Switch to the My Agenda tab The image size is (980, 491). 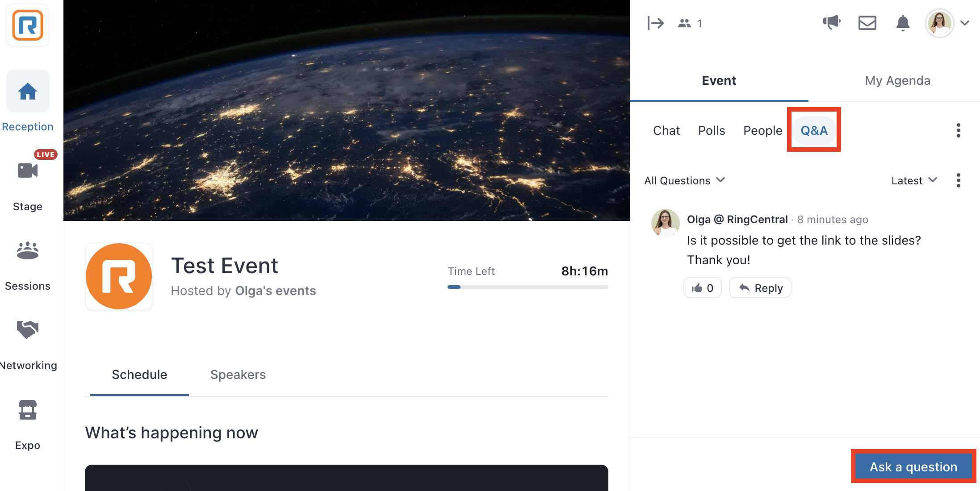tap(897, 81)
